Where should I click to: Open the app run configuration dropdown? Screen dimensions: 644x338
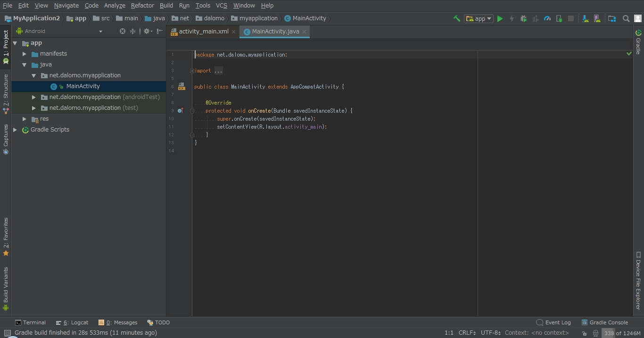479,19
